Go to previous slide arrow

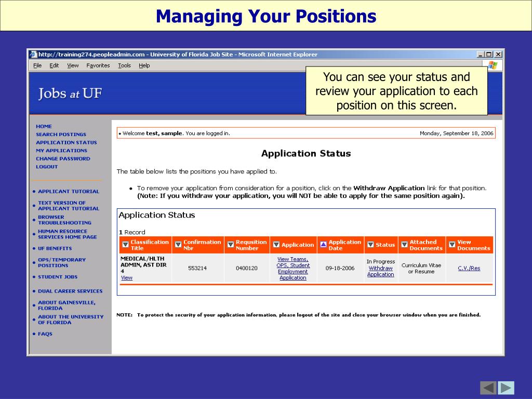(488, 388)
